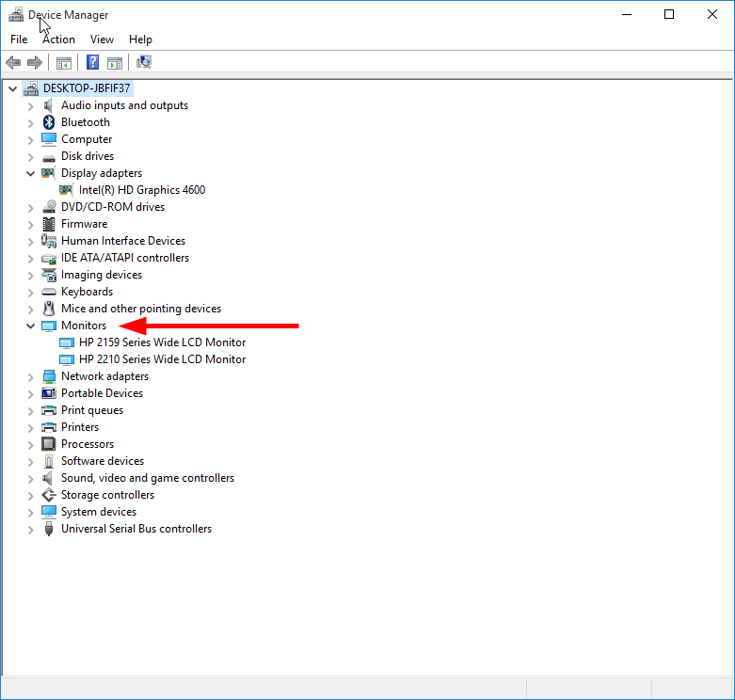Expand Sound, video and game controllers arrow
The height and width of the screenshot is (700, 735).
pos(30,479)
